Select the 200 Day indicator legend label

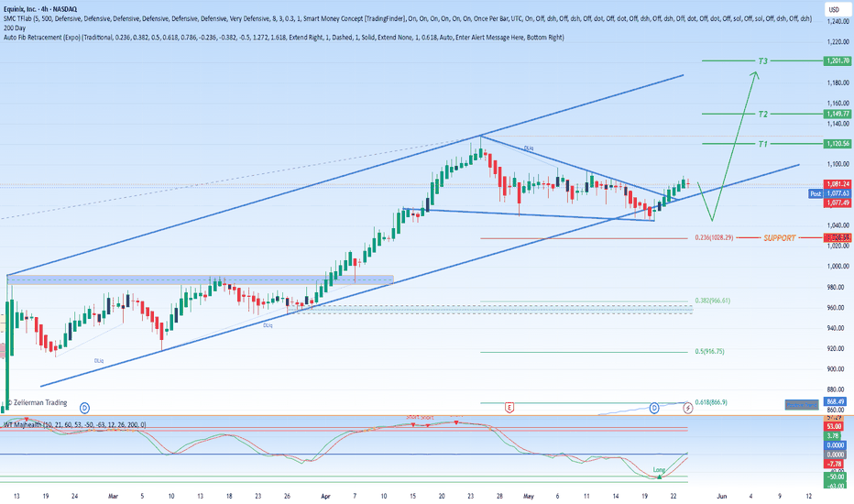[x=15, y=27]
